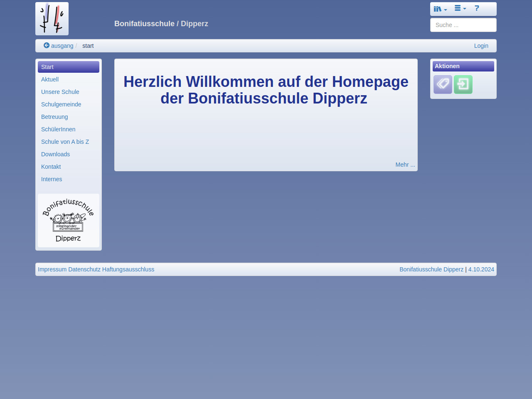The height and width of the screenshot is (399, 532).
Task: Open the Downloads page from sidebar
Action: coord(56,154)
